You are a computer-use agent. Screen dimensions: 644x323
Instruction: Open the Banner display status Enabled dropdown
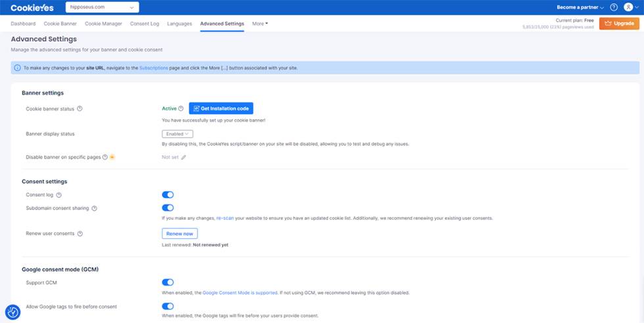[177, 134]
